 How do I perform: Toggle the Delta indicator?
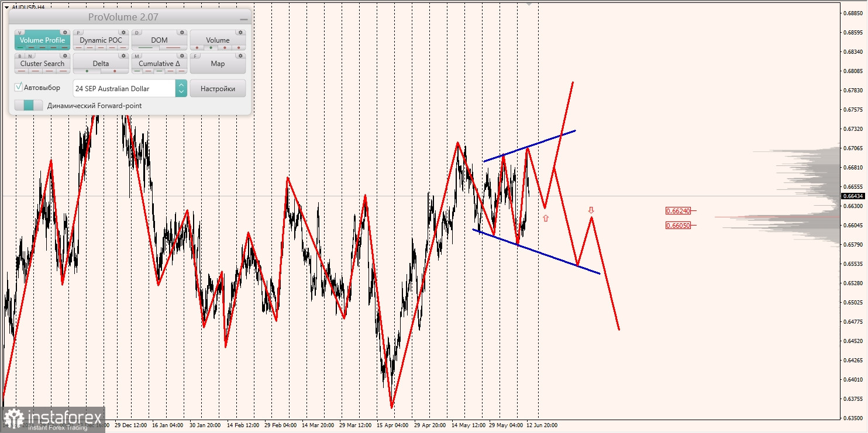coord(101,63)
